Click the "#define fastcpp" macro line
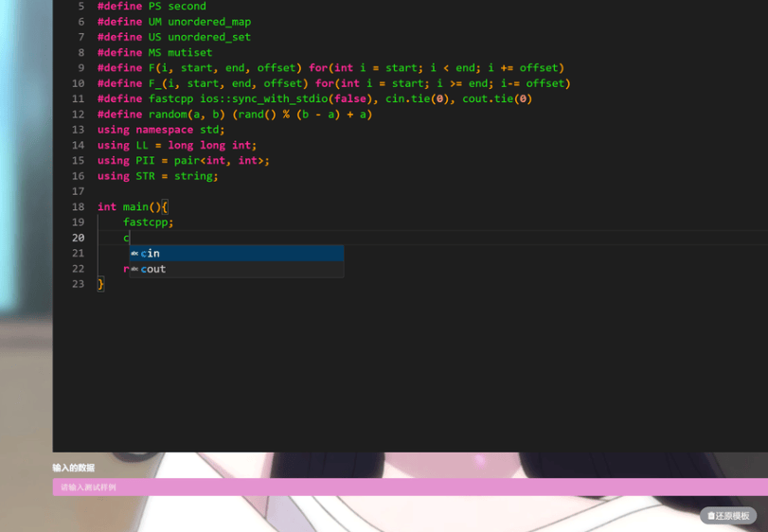This screenshot has height=532, width=768. 313,98
